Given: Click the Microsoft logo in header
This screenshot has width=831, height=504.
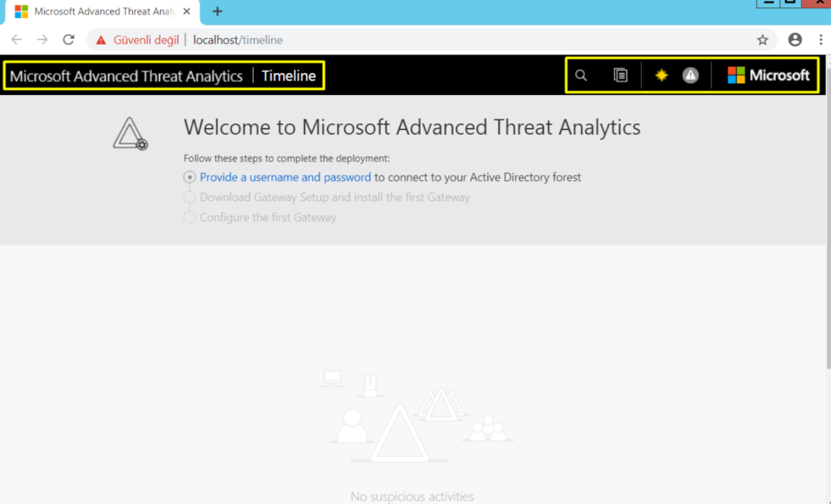Looking at the screenshot, I should (769, 75).
